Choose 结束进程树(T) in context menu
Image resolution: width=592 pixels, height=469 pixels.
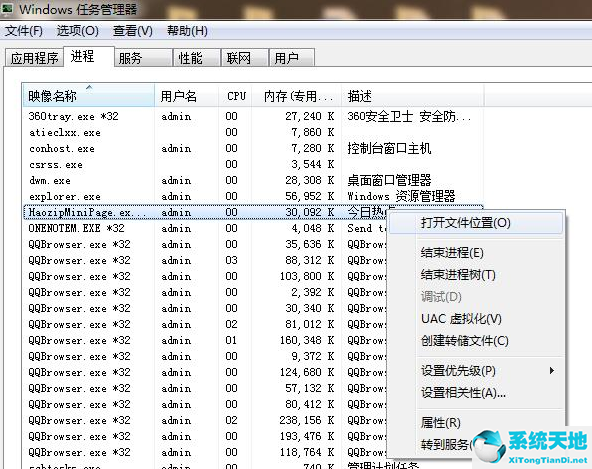tap(476, 275)
